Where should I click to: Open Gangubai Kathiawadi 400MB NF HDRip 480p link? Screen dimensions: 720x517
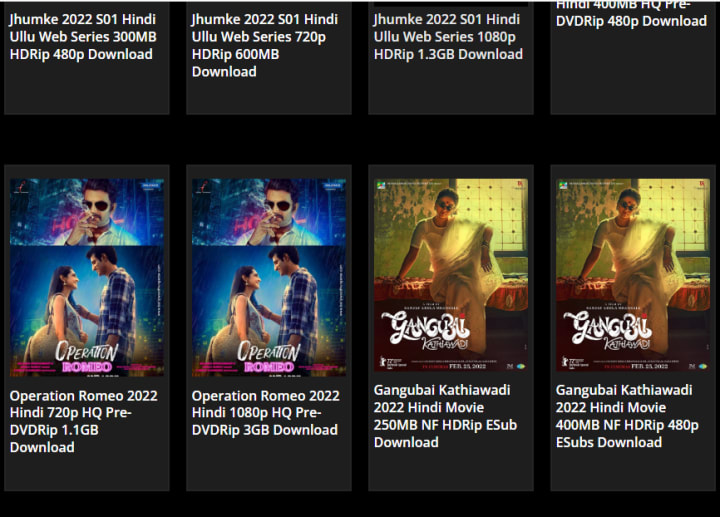pyautogui.click(x=627, y=416)
